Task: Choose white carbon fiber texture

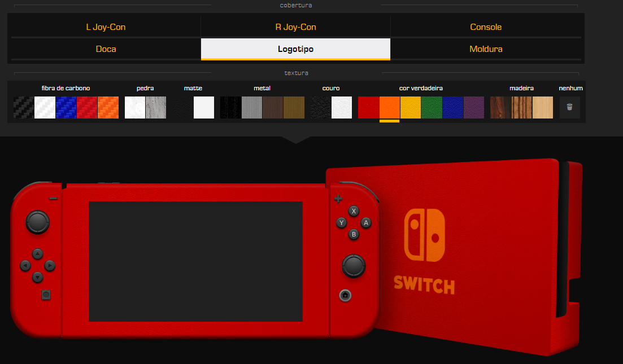Action: click(45, 108)
